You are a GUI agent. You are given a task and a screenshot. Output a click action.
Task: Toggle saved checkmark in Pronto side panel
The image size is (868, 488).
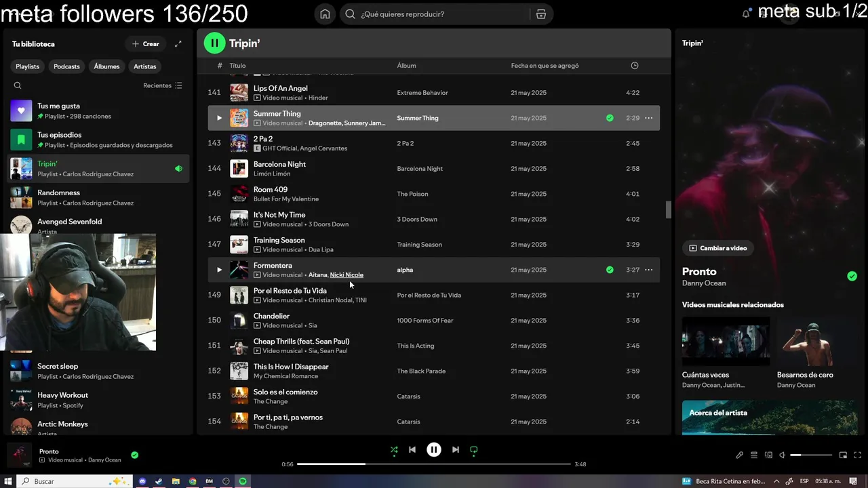coord(852,276)
